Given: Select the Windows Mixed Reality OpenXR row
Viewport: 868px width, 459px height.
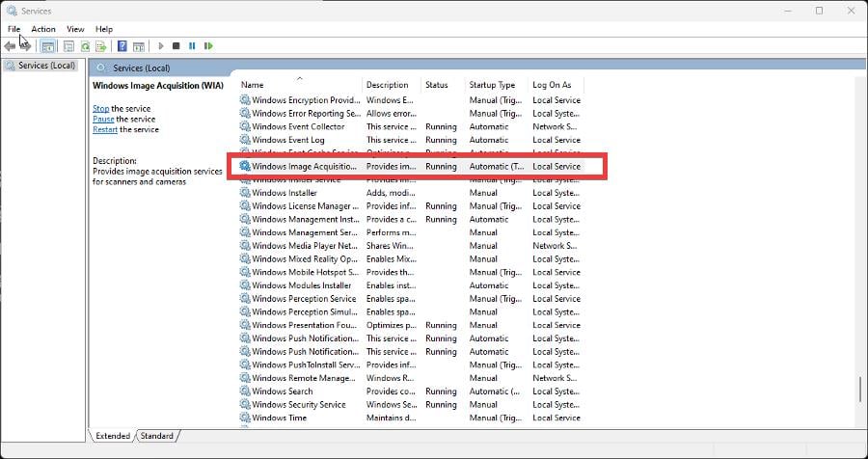Looking at the screenshot, I should pyautogui.click(x=411, y=259).
